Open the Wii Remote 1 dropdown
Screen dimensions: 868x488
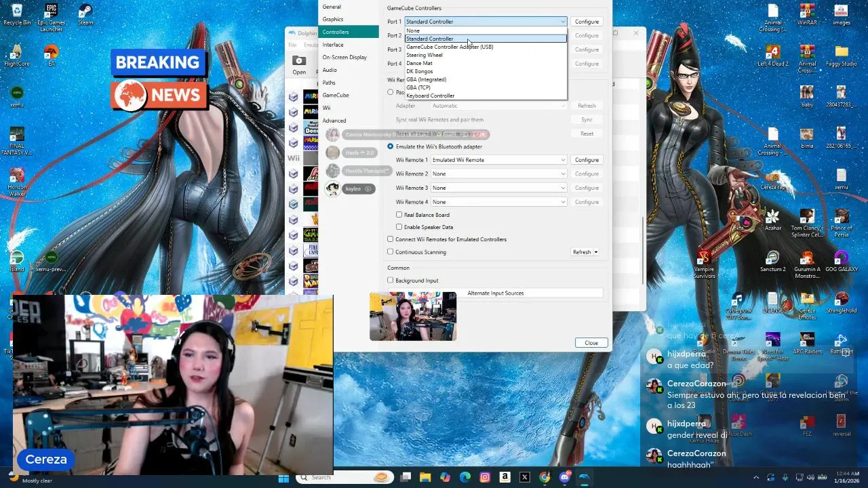498,160
